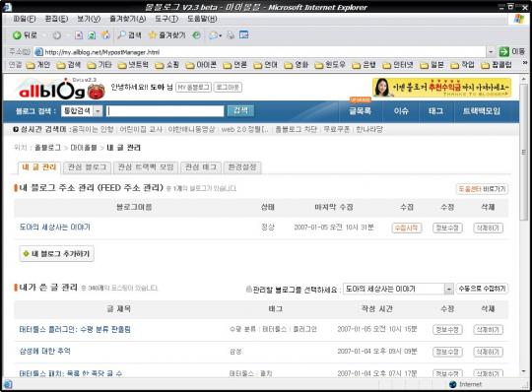Open blog link 도아의 세상사는 이야기
This screenshot has height=392, width=532.
(54, 227)
